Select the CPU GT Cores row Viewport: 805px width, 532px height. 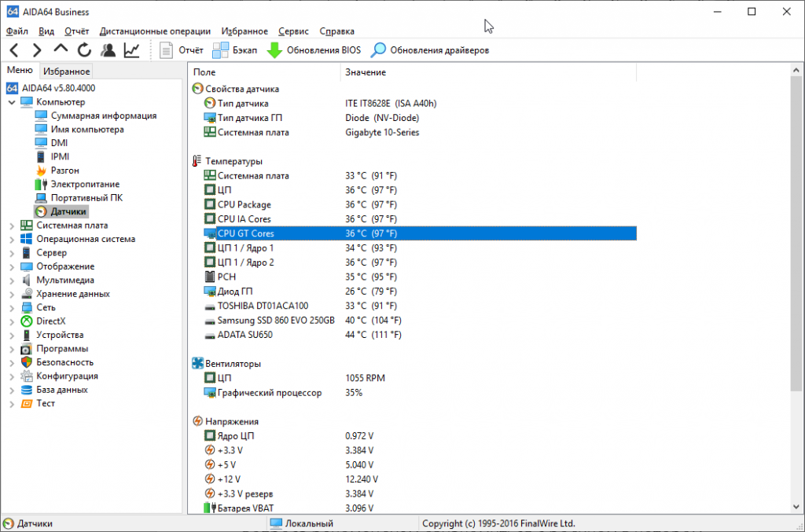click(420, 233)
